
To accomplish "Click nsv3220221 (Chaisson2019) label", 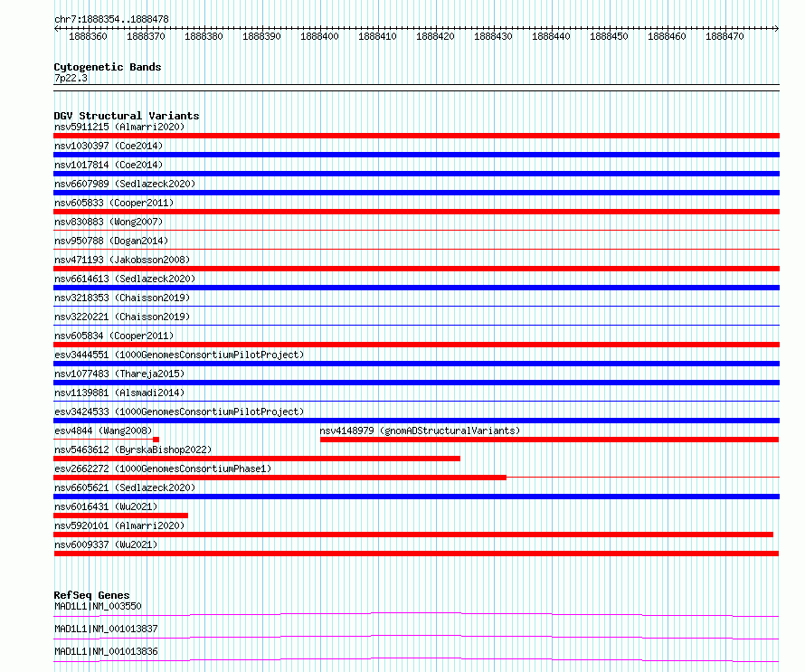I will (122, 317).
